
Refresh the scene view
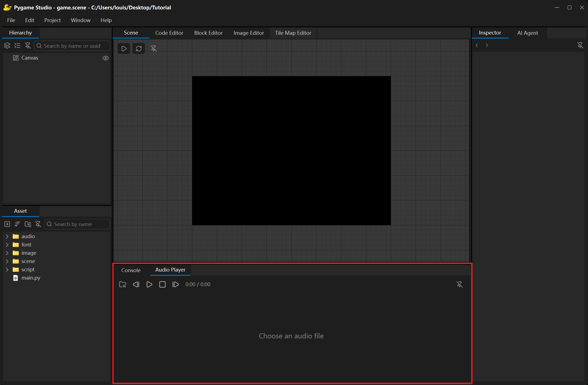point(139,49)
